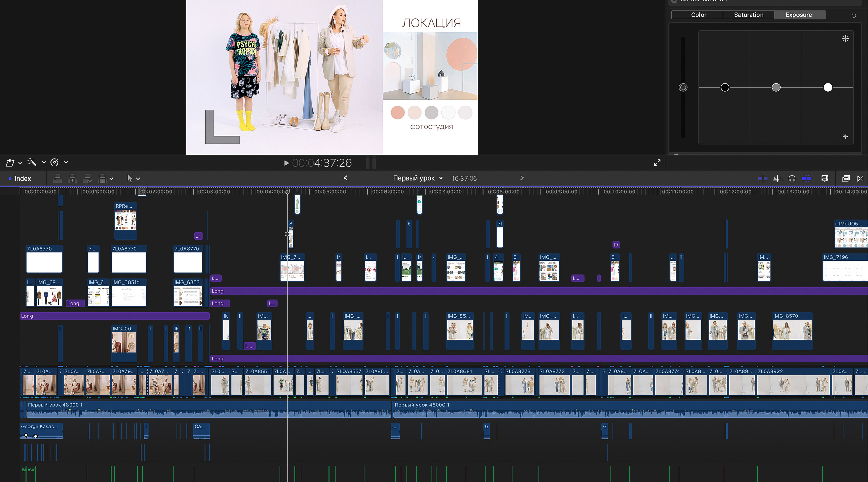Open the timeline Index
Image resolution: width=868 pixels, height=482 pixels.
(20, 179)
